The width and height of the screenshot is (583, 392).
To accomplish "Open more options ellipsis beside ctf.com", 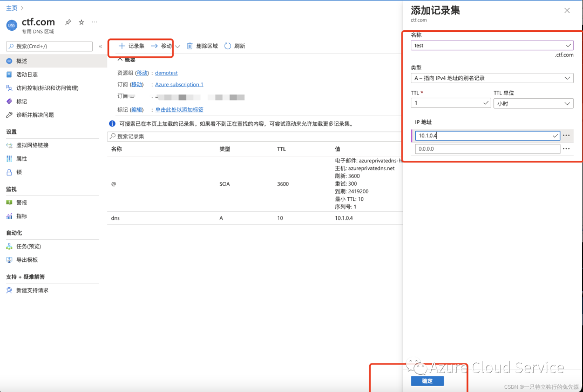I will click(94, 22).
